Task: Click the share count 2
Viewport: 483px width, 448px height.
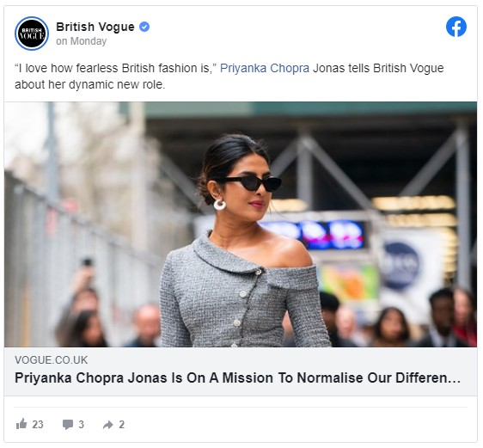Action: point(122,424)
